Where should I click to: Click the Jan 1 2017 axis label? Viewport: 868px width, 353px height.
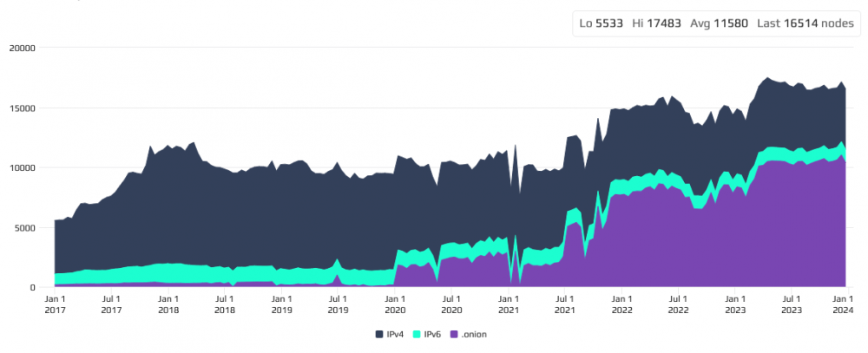click(54, 304)
